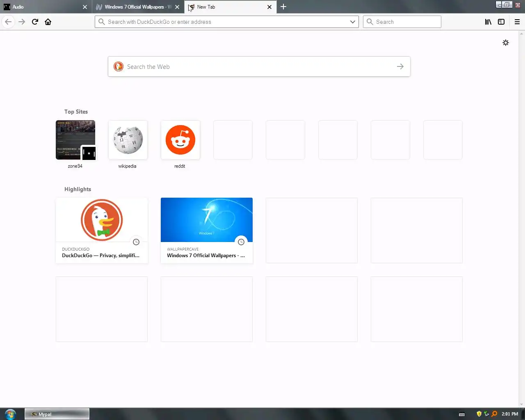Viewport: 525px width, 420px height.
Task: Open the wikipedia top site tile
Action: [128, 140]
